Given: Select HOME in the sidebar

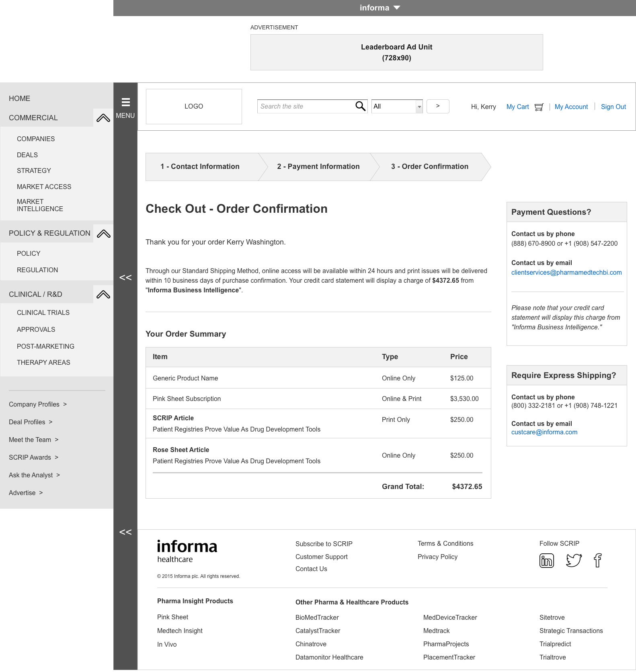Looking at the screenshot, I should point(20,99).
